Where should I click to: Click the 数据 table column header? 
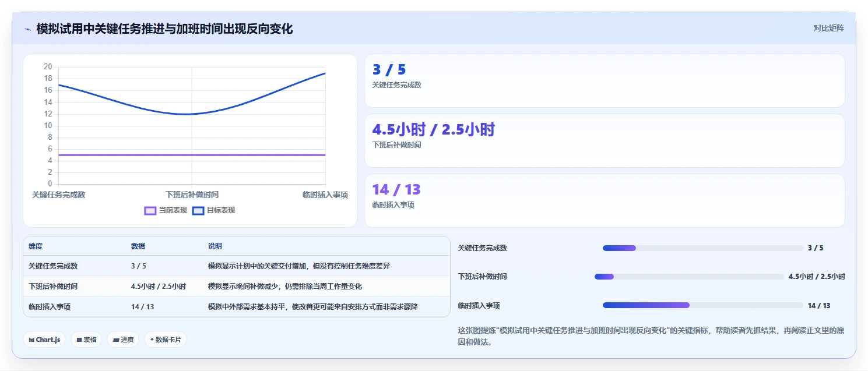(138, 246)
